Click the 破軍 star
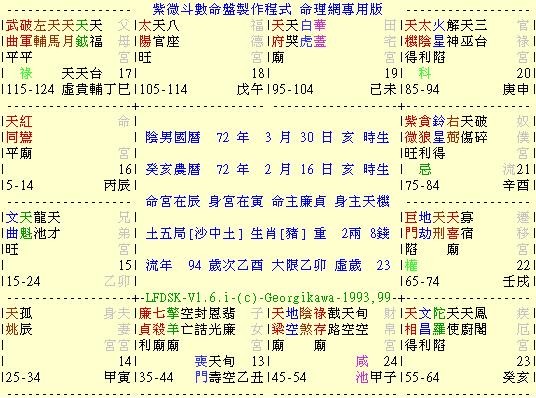 (x=26, y=34)
